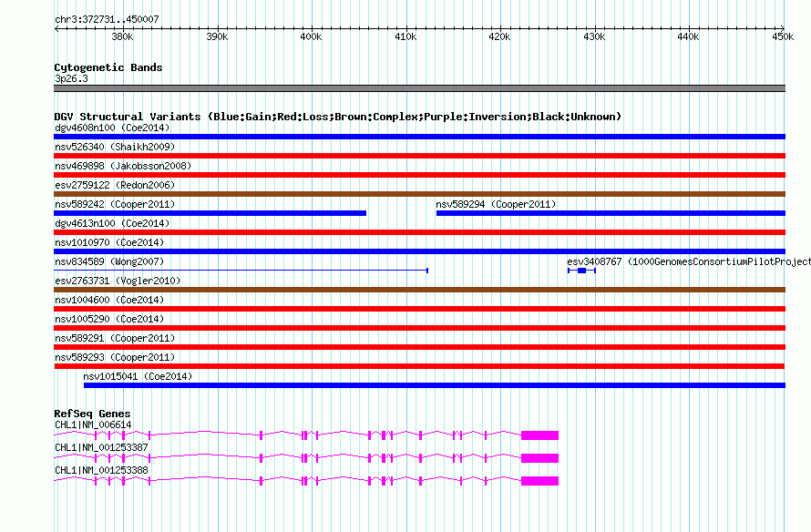Click the 440k ruler tick label
Screen dimensions: 811x532
pyautogui.click(x=688, y=36)
